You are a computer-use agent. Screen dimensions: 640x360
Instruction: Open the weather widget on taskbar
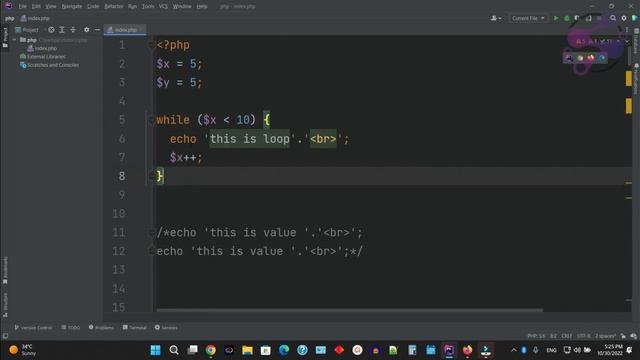click(x=23, y=350)
